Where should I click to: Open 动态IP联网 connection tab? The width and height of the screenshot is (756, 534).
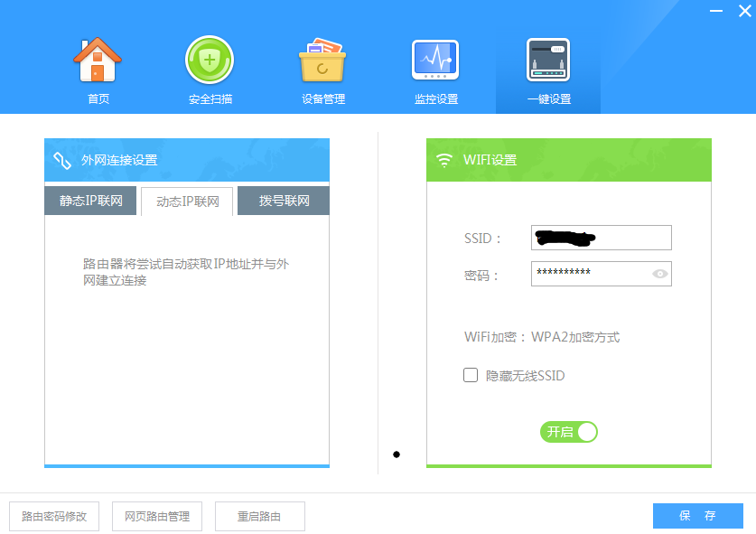click(185, 201)
